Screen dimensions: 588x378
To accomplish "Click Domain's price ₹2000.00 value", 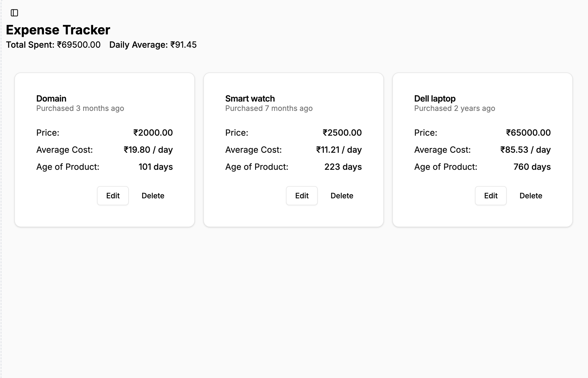I will point(153,133).
